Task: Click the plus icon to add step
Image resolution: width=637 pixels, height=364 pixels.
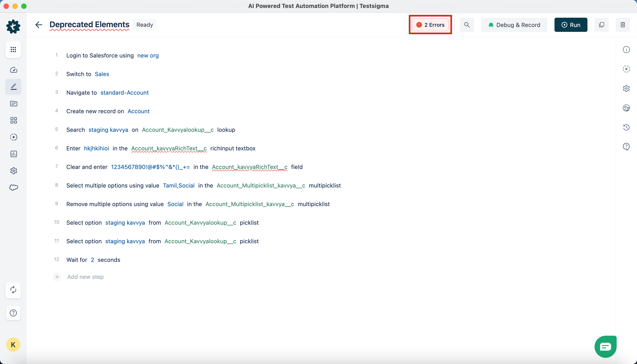Action: (57, 277)
